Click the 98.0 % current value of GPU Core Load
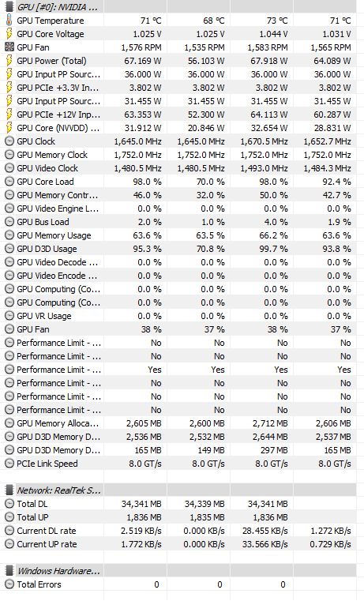This screenshot has width=364, height=601. coord(147,182)
